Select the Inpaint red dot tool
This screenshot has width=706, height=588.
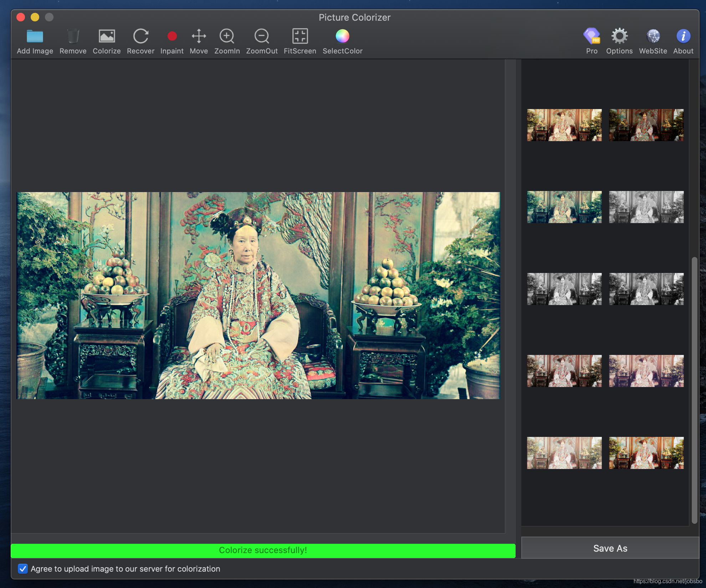pos(172,36)
